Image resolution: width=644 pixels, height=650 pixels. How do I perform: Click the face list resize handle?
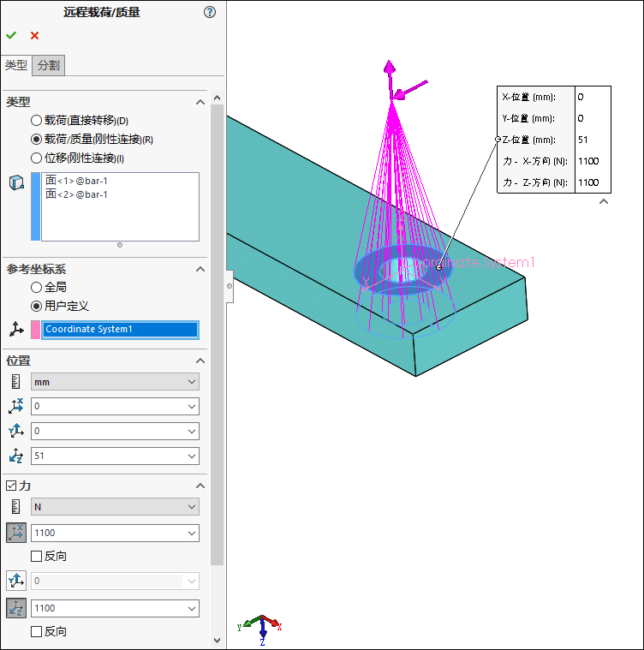pyautogui.click(x=120, y=245)
